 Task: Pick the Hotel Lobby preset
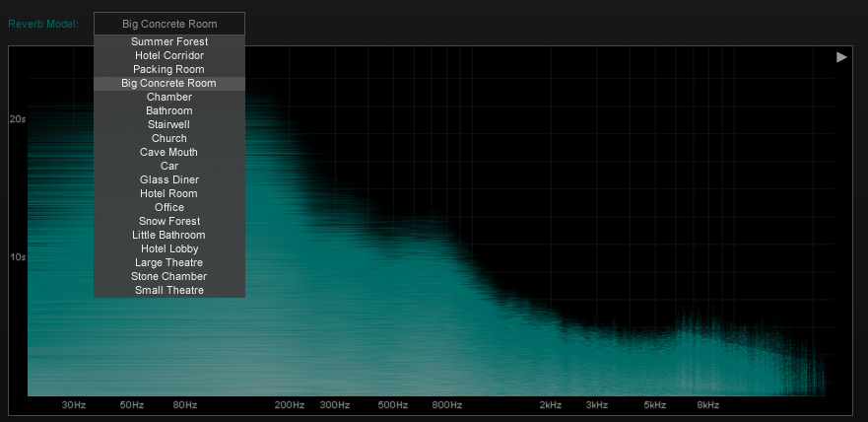[168, 249]
